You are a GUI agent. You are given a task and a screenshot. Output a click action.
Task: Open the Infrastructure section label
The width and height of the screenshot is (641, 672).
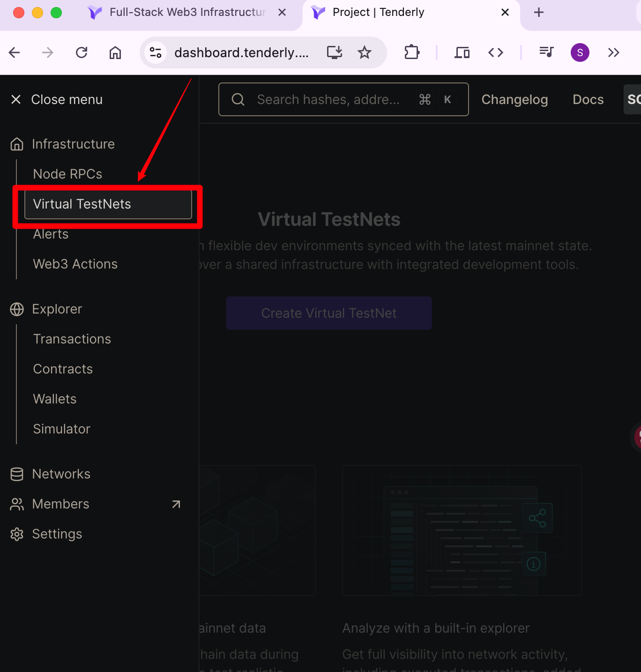[73, 144]
